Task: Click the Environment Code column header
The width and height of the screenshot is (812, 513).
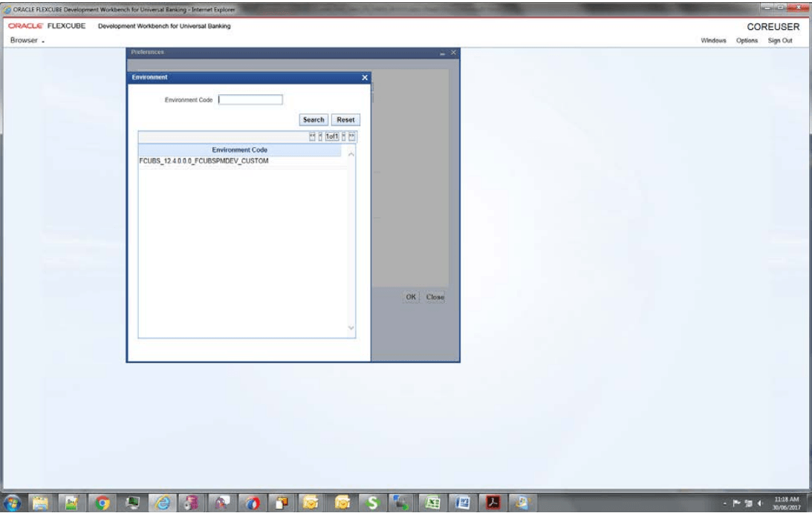Action: (239, 150)
